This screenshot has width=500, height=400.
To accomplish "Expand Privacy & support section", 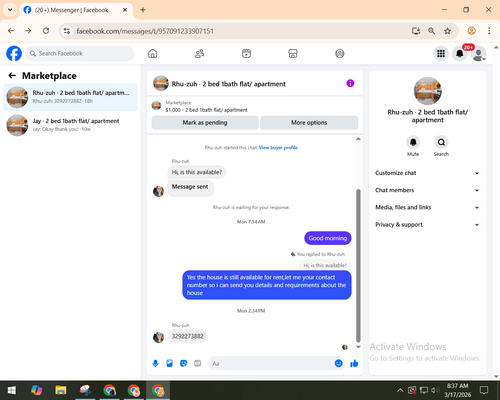I will coord(427,225).
